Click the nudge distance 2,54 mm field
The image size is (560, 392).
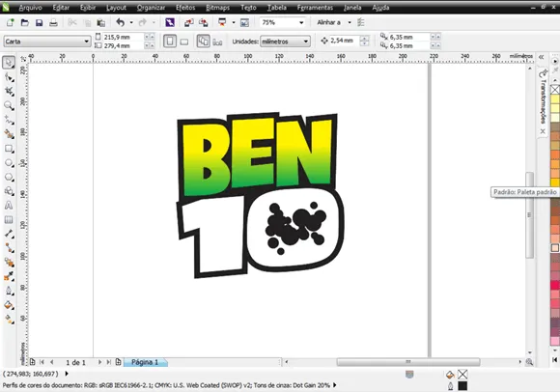[x=344, y=41]
